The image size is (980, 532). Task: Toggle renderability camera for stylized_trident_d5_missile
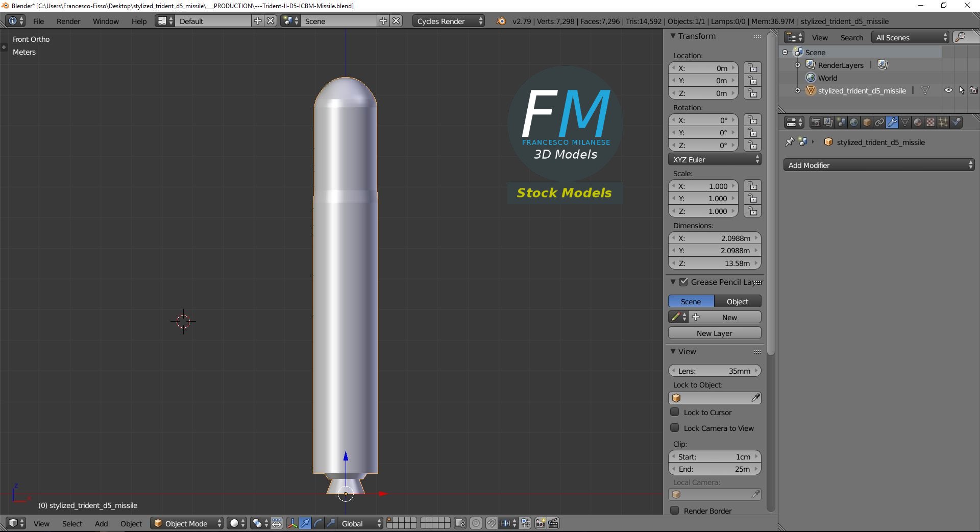click(974, 90)
